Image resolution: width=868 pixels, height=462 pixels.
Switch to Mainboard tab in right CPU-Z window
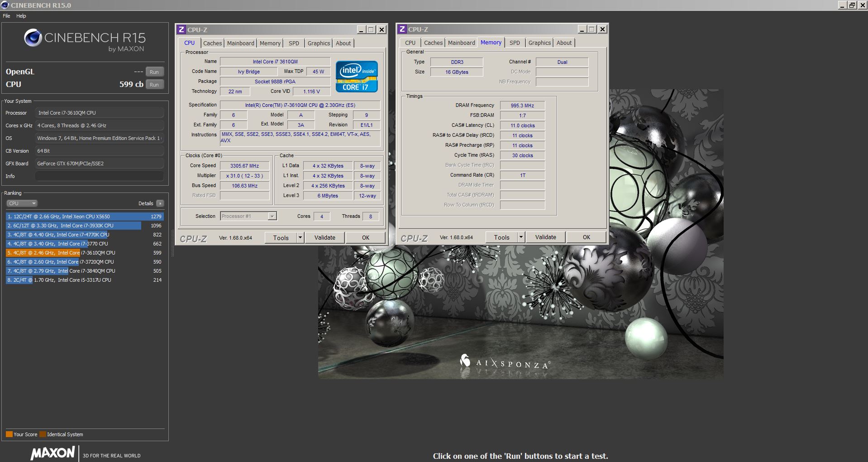461,43
